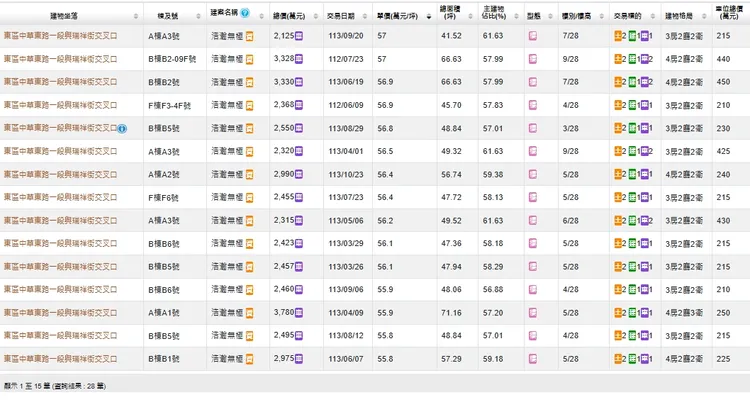Sort by 總面積(坪) using its sort arrows

(471, 16)
